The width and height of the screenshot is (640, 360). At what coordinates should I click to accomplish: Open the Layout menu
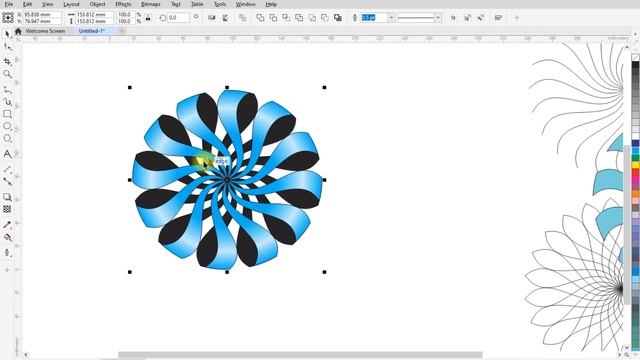71,4
